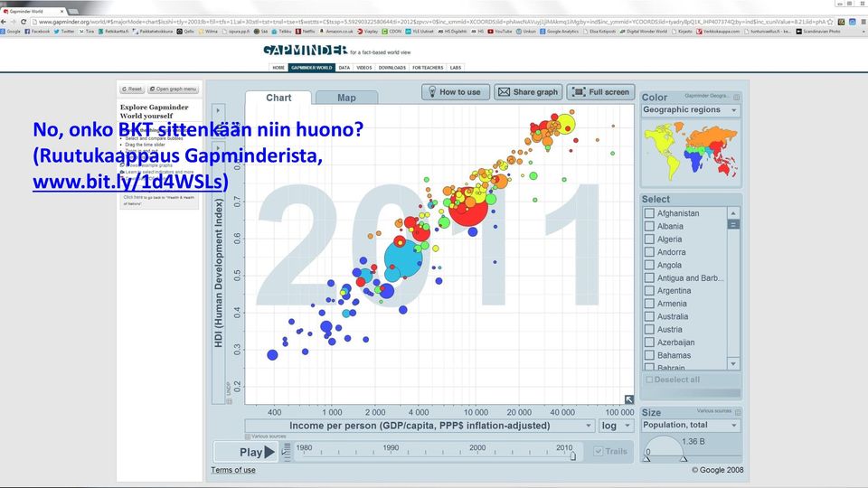Open the HOME menu item

278,68
